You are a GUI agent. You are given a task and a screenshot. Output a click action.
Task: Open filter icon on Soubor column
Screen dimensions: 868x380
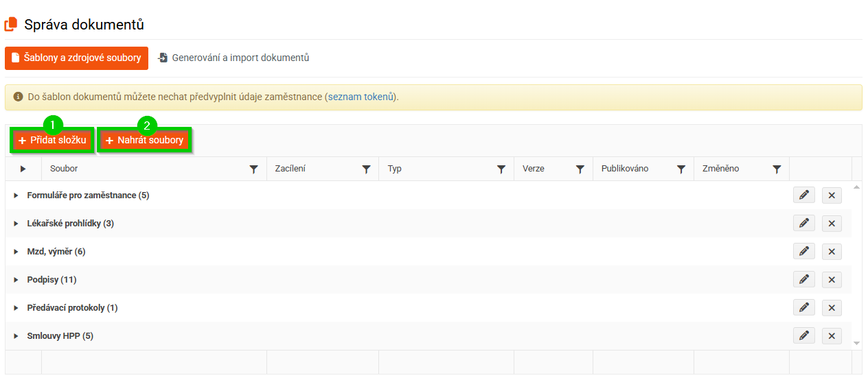point(254,169)
